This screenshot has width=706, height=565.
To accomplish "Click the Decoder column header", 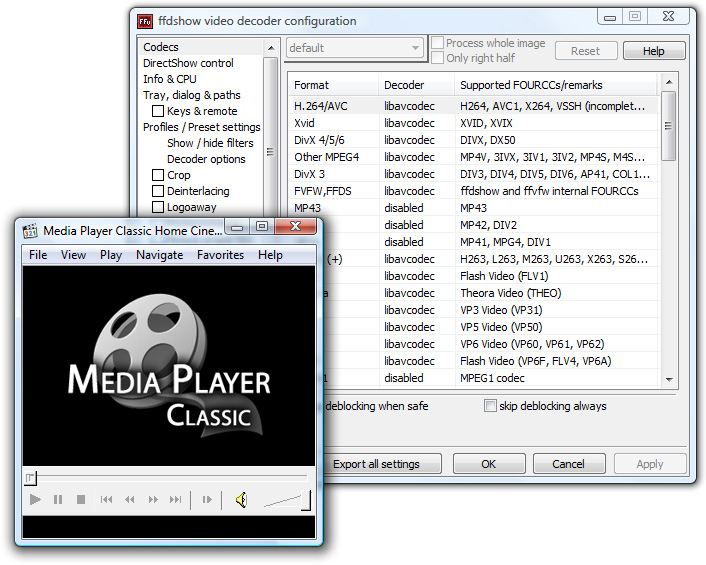I will click(417, 85).
